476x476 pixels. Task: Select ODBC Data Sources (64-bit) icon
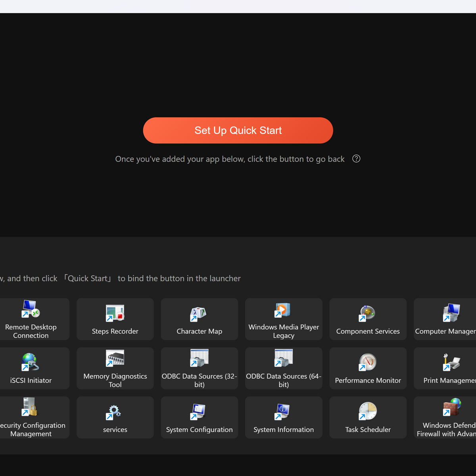coord(283,358)
